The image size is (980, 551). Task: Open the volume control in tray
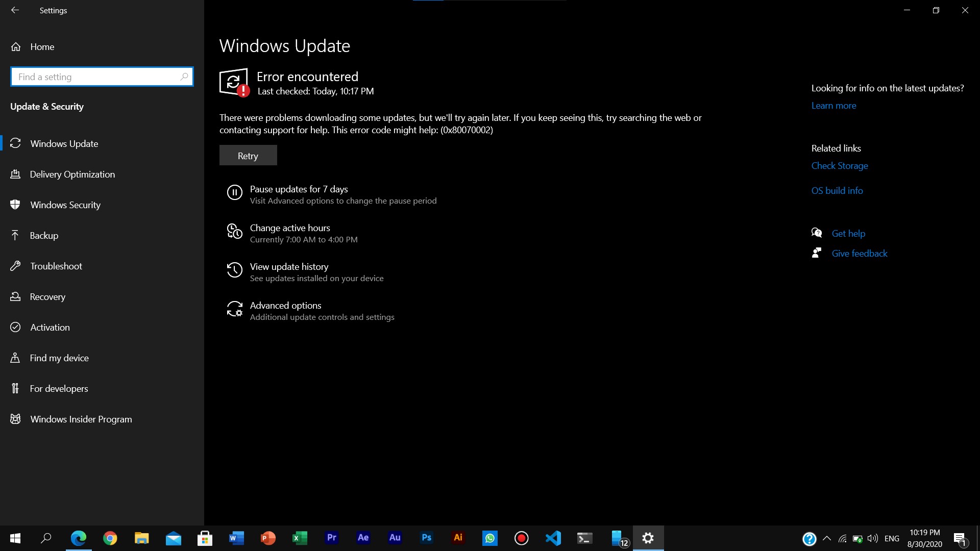[873, 538]
